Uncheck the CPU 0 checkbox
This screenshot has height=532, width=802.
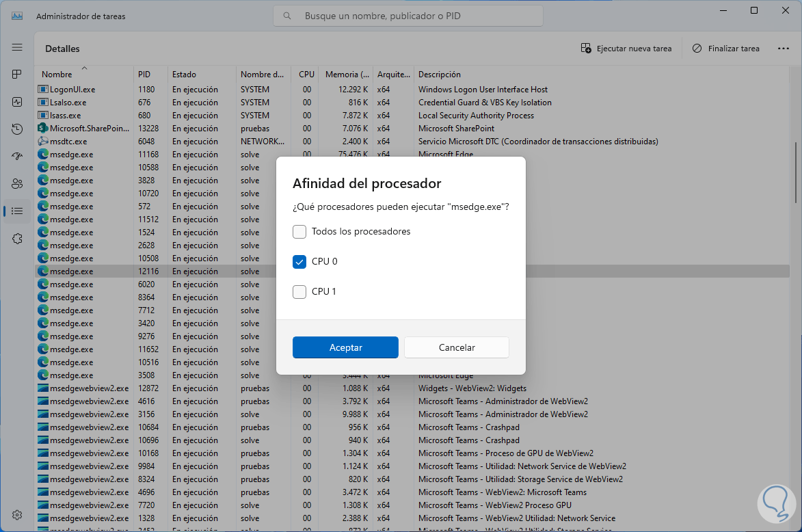(x=299, y=262)
